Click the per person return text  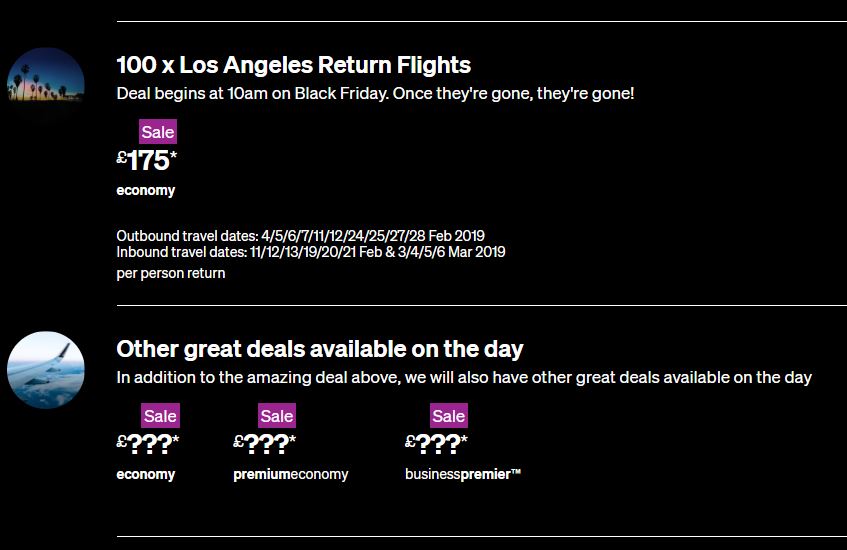click(x=171, y=273)
